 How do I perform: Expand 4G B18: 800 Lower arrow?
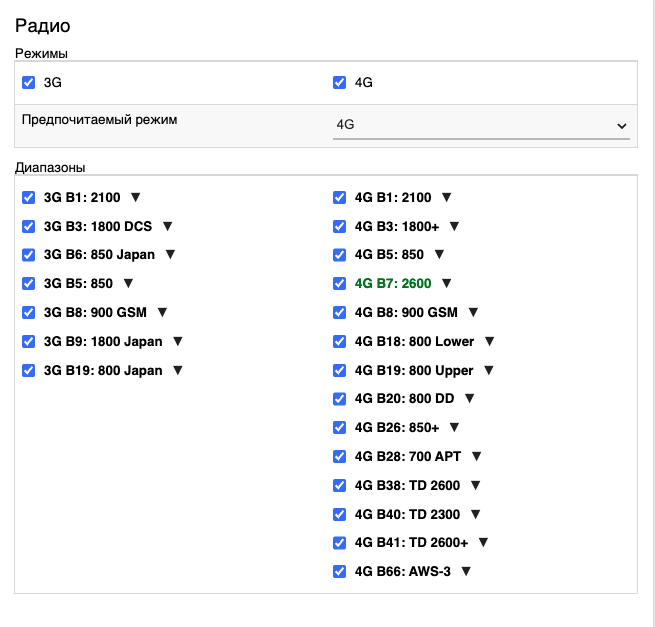click(490, 341)
